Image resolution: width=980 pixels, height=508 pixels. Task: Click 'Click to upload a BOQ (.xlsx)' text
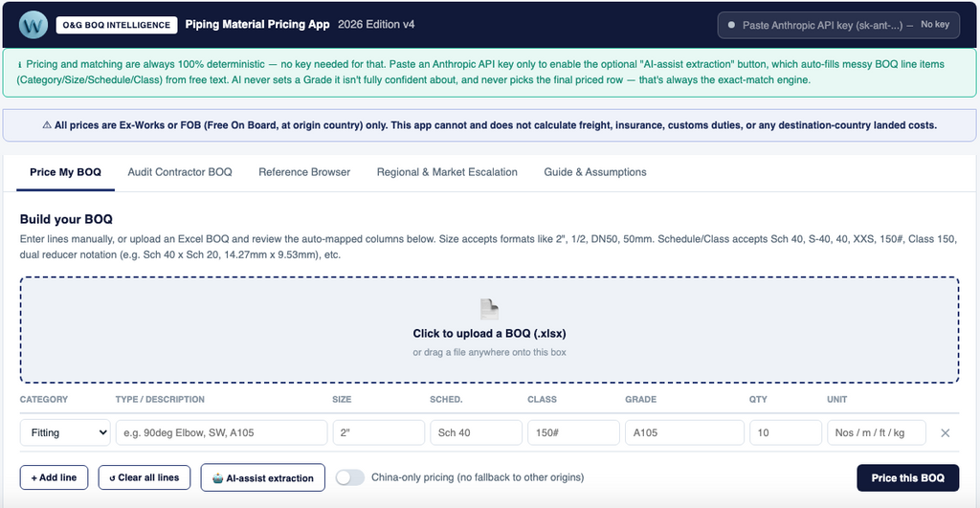coord(489,334)
